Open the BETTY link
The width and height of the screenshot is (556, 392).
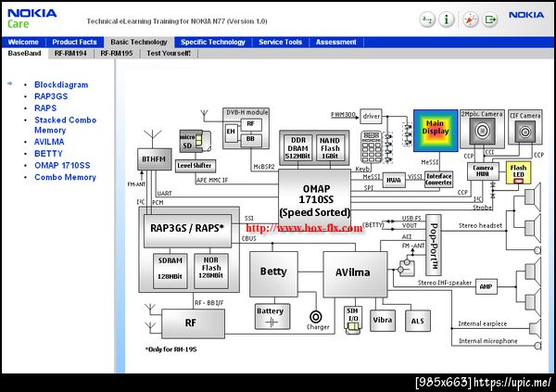click(x=48, y=154)
